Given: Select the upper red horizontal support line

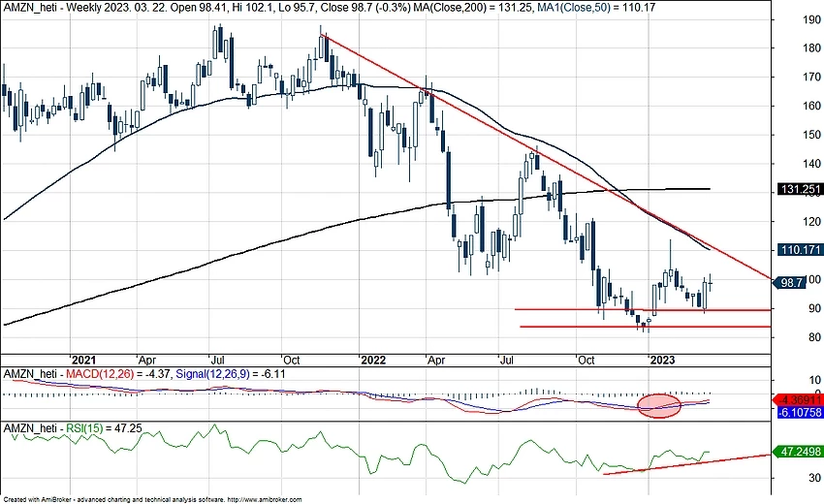Looking at the screenshot, I should pos(643,309).
